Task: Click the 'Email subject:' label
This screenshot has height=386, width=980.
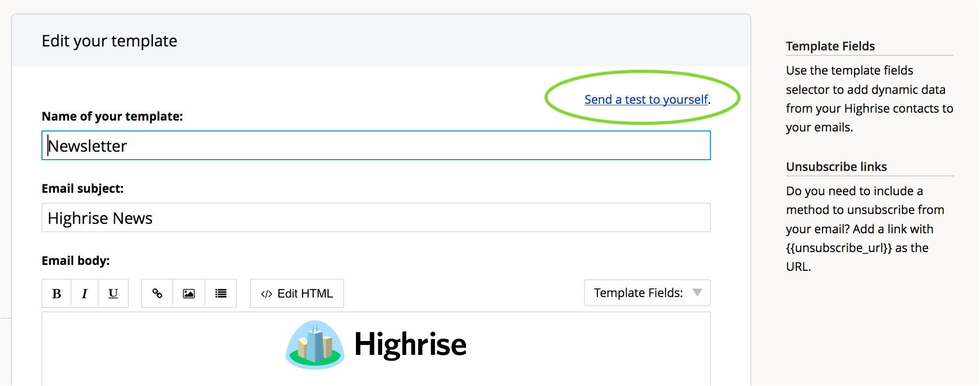Action: click(82, 188)
